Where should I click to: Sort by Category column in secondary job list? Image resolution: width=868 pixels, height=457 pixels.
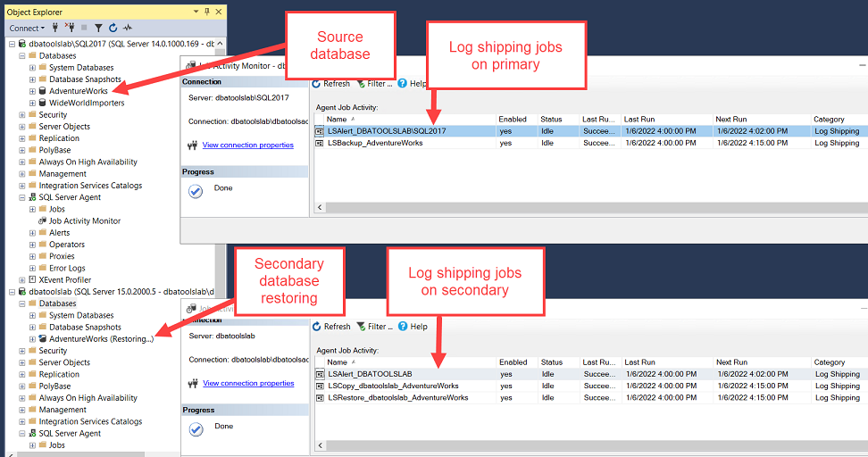coord(839,361)
